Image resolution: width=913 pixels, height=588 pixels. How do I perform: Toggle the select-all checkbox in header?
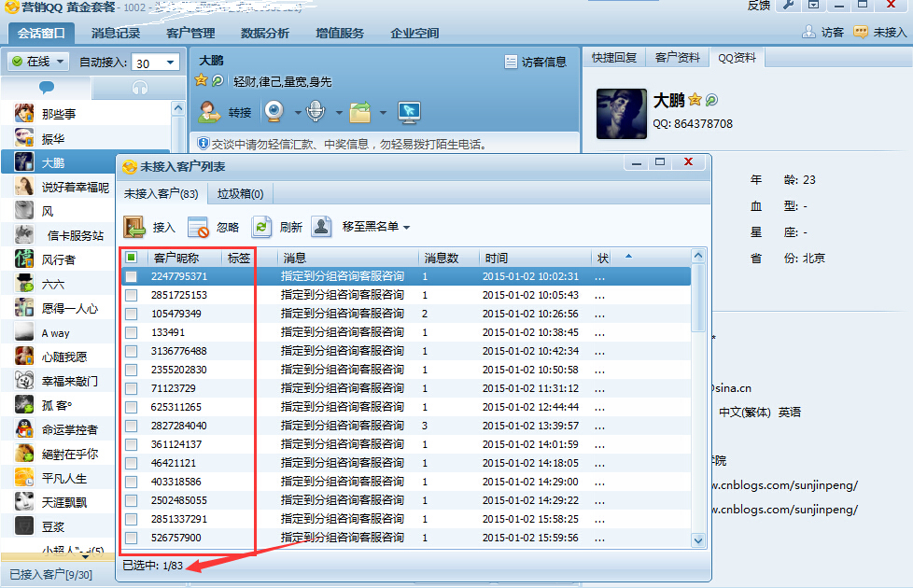tap(132, 258)
